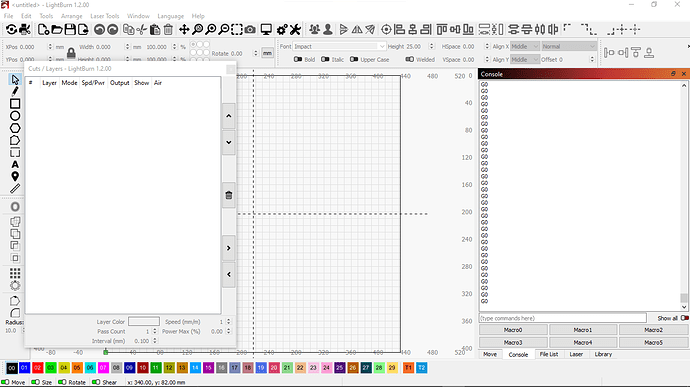Expand the Align X Middle dropdown

pyautogui.click(x=525, y=46)
